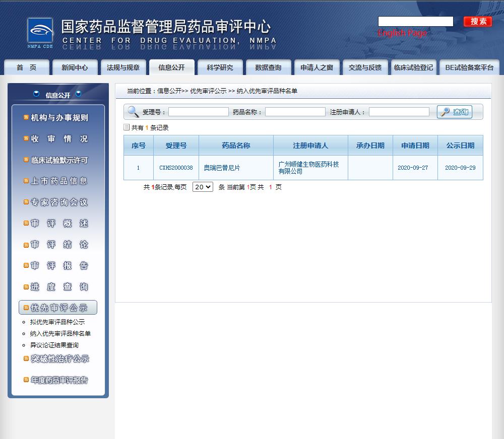Select the 信息公开 tab
The image size is (504, 439).
[172, 67]
